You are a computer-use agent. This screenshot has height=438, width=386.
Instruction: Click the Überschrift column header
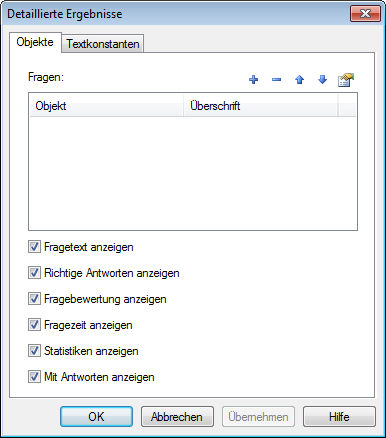pos(261,106)
